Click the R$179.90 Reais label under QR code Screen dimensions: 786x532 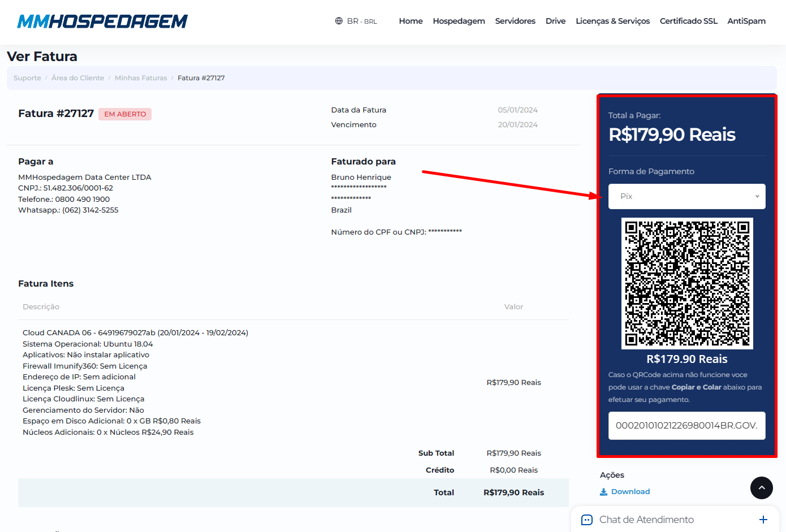[x=686, y=359]
